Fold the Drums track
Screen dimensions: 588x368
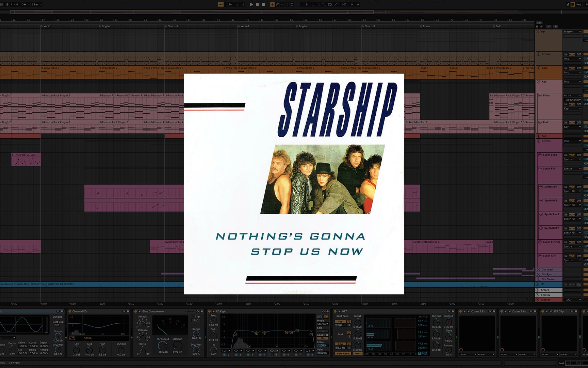539,54
